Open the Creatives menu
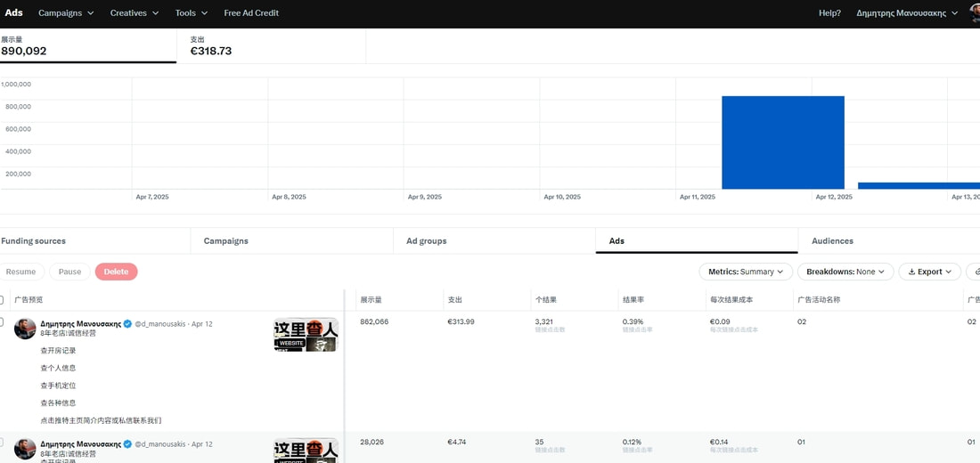The width and height of the screenshot is (980, 463). coord(135,13)
